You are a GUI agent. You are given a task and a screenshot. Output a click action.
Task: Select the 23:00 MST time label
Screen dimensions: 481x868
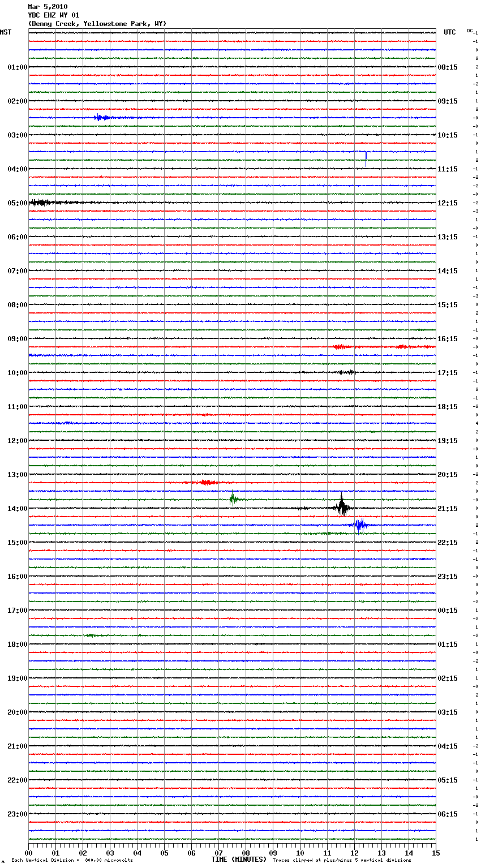point(17,814)
